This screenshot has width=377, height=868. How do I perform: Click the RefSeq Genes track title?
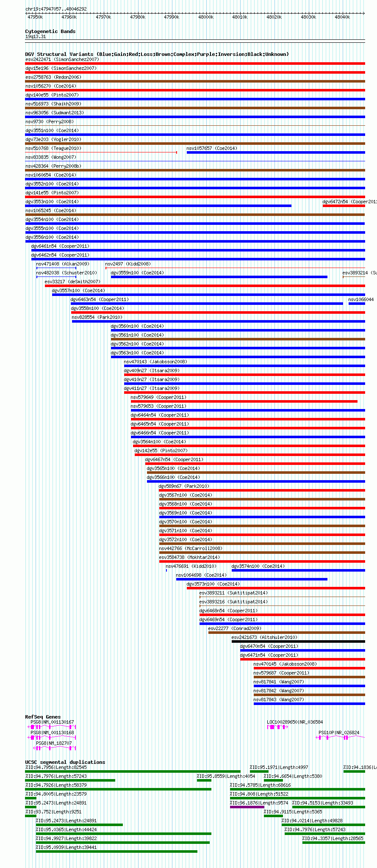point(43,717)
